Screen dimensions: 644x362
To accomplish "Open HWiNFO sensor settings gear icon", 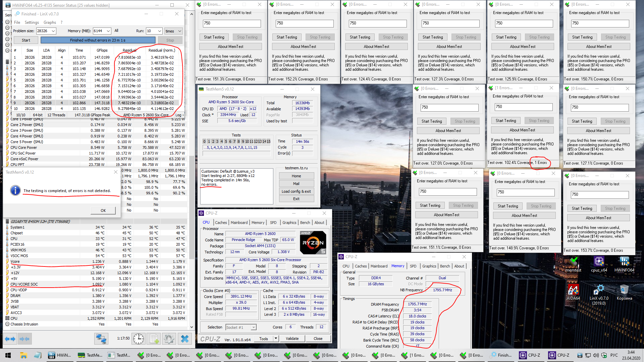I will tap(169, 339).
